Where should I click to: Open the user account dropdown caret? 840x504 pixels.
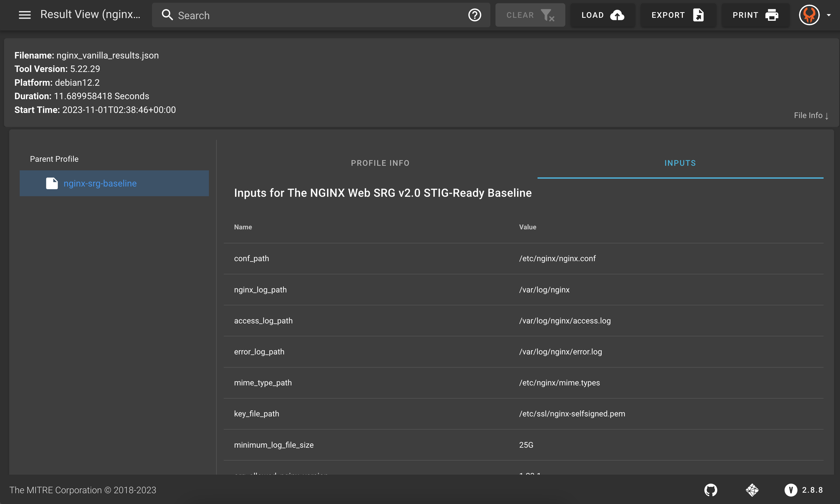pyautogui.click(x=829, y=15)
